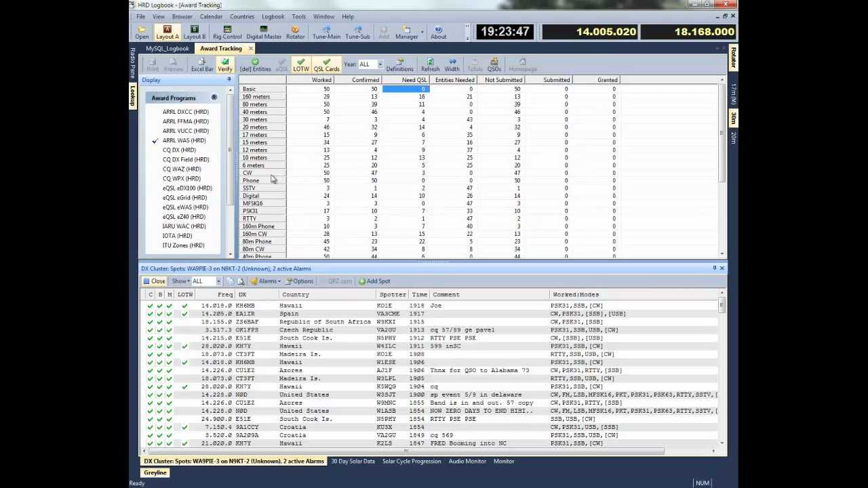
Task: Open the Year dropdown
Action: 380,64
